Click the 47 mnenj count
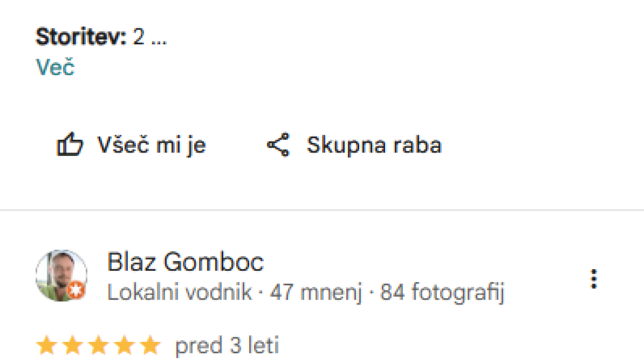This screenshot has height=362, width=644. [316, 292]
